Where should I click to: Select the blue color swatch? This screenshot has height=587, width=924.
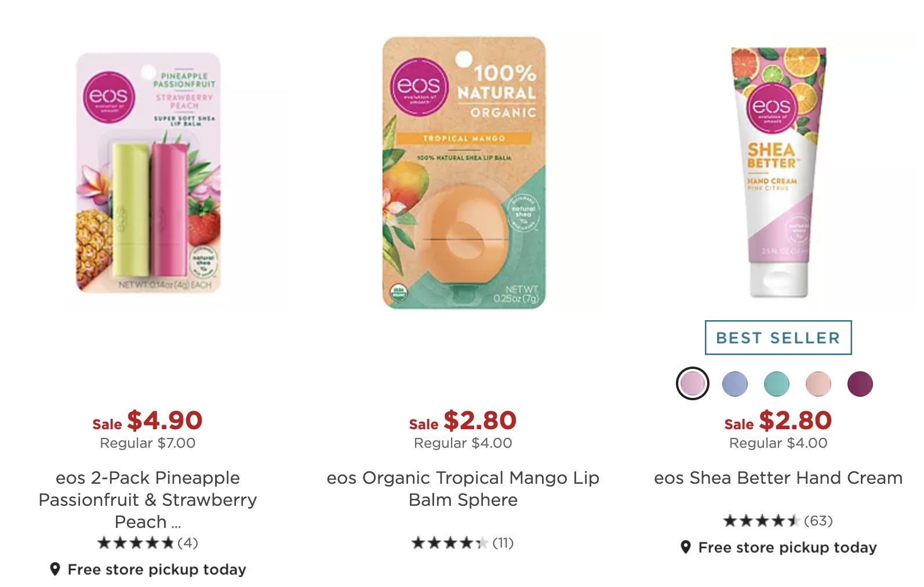(734, 384)
